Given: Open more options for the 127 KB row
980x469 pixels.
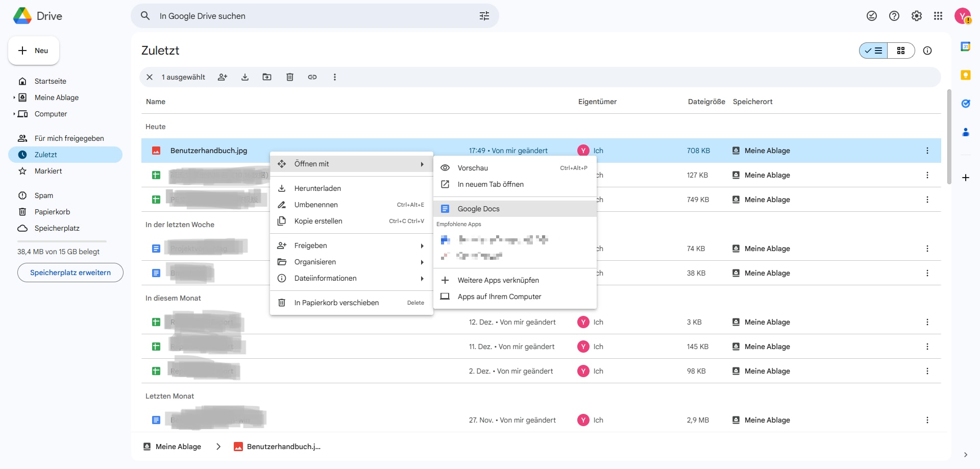Looking at the screenshot, I should [927, 175].
